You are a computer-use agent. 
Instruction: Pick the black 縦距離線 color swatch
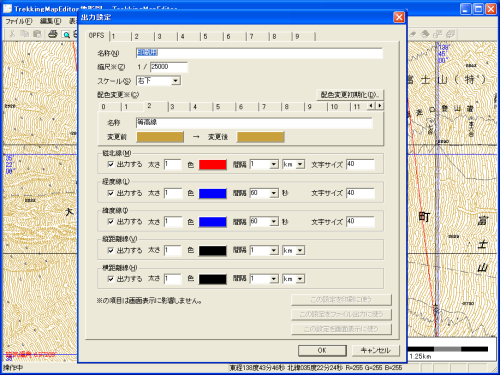pos(213,251)
